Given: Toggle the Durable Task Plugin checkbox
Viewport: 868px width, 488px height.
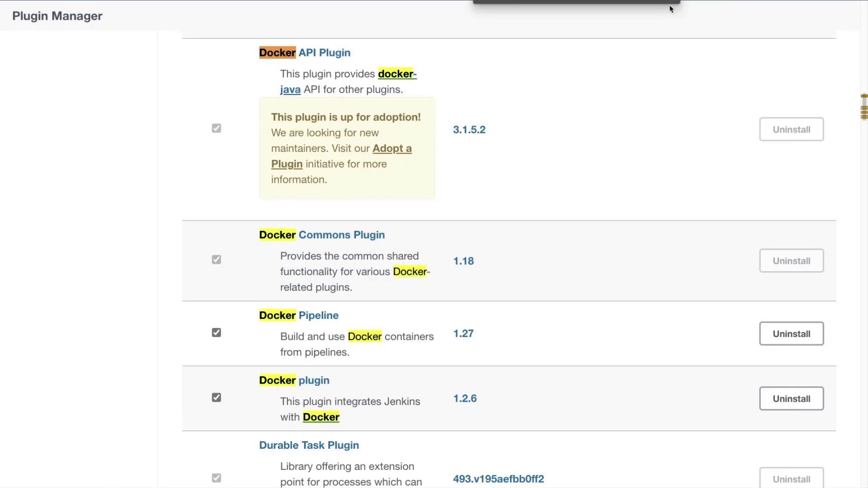Looking at the screenshot, I should coord(216,478).
